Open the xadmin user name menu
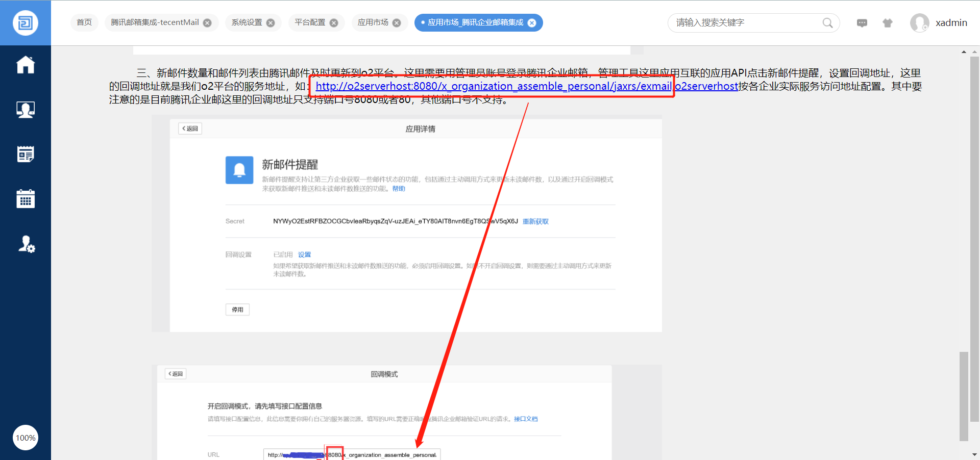This screenshot has width=980, height=460. pyautogui.click(x=951, y=23)
